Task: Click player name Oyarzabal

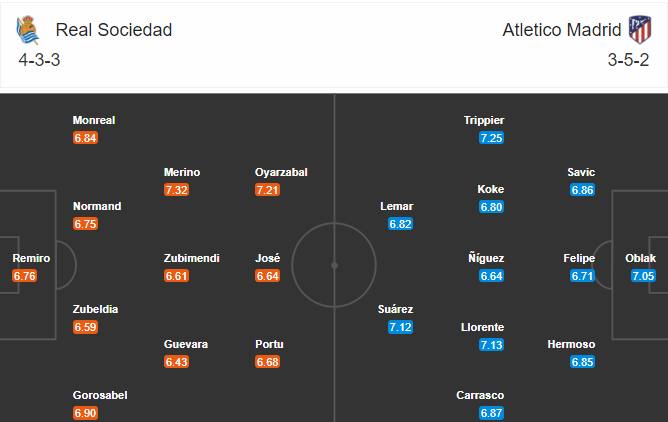Action: 281,172
